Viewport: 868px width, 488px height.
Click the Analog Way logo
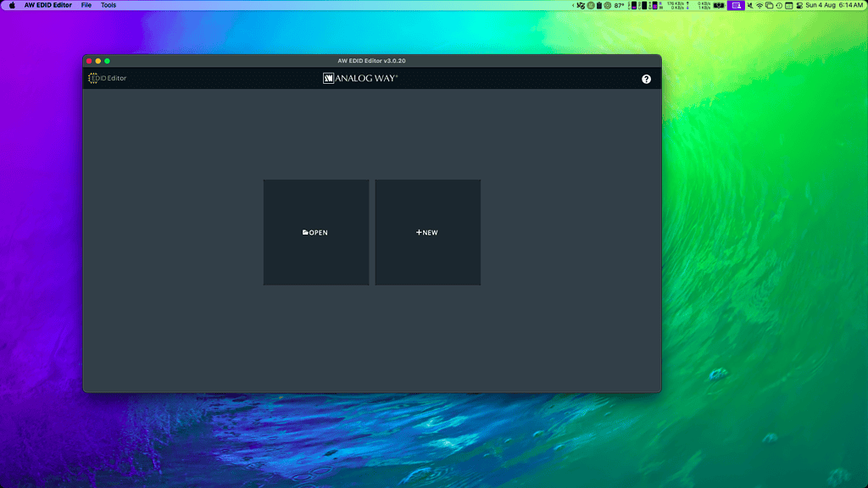pyautogui.click(x=360, y=78)
